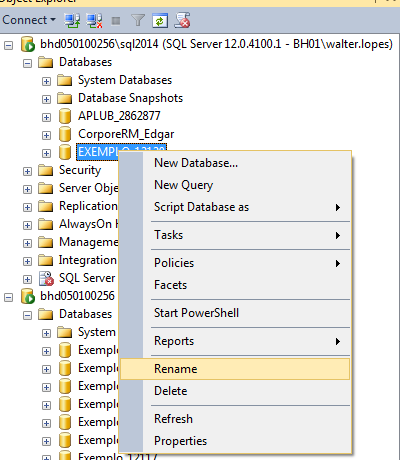The width and height of the screenshot is (400, 460).
Task: Select the 'Manageme' tree label
Action: [x=89, y=242]
